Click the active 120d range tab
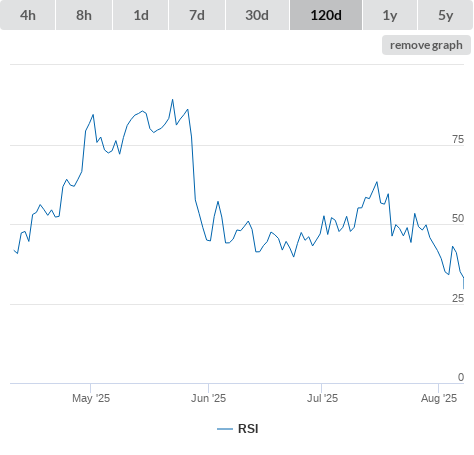 (x=326, y=15)
